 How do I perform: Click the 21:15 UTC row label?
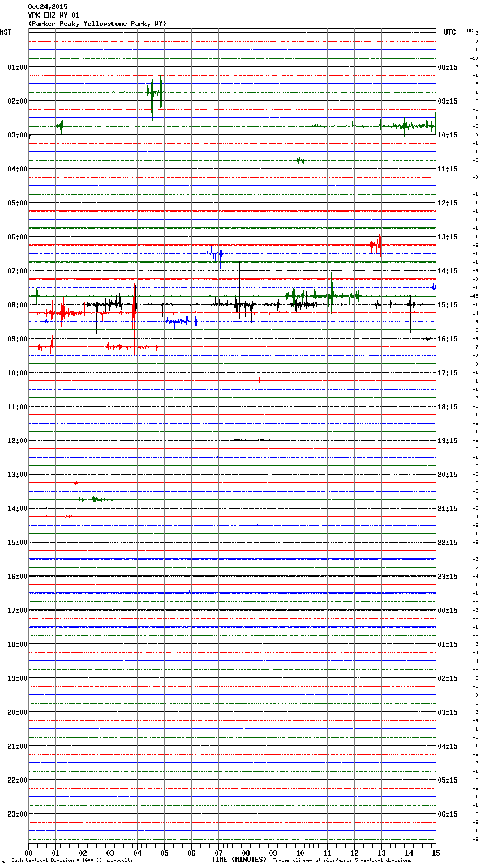pyautogui.click(x=448, y=509)
